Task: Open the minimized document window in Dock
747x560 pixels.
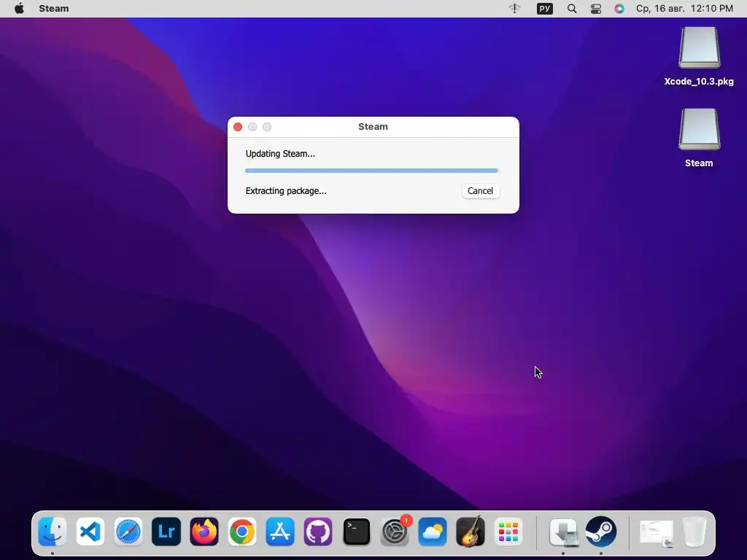Action: tap(657, 532)
